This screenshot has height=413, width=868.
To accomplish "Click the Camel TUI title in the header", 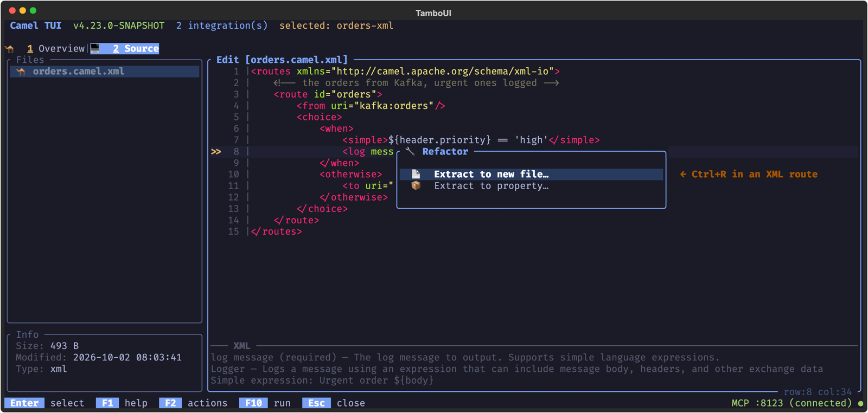I will point(36,25).
